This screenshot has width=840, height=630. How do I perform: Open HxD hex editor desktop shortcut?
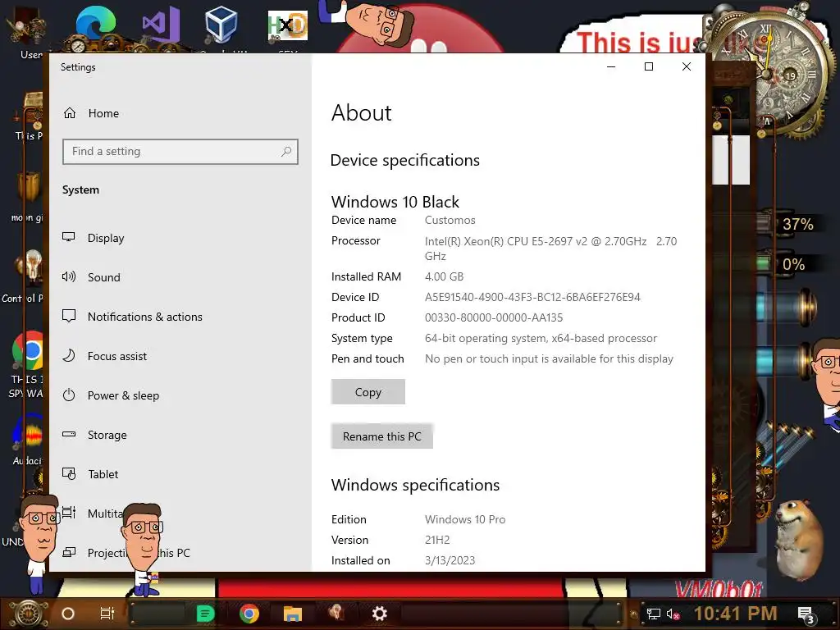point(288,25)
